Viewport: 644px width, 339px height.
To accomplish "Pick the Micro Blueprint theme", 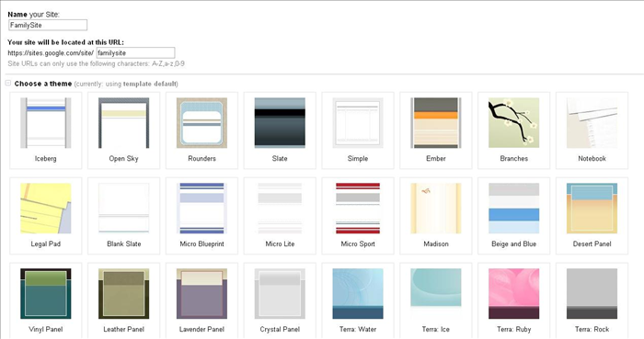I will tap(201, 216).
